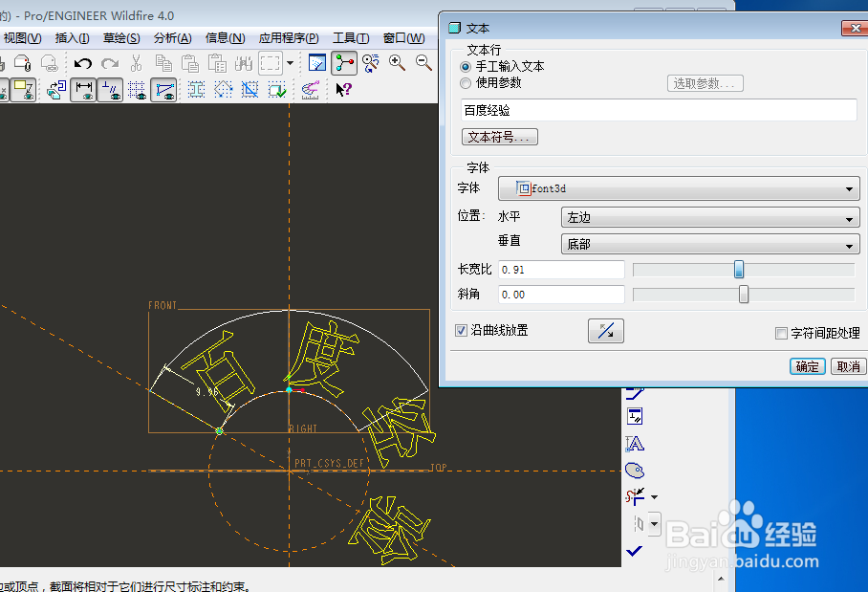The image size is (868, 592).
Task: Enable the 字符间距处理 checkbox
Action: 782,334
